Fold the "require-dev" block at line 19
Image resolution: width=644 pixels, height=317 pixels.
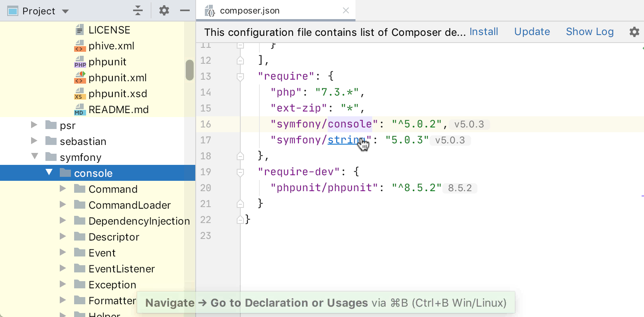240,172
